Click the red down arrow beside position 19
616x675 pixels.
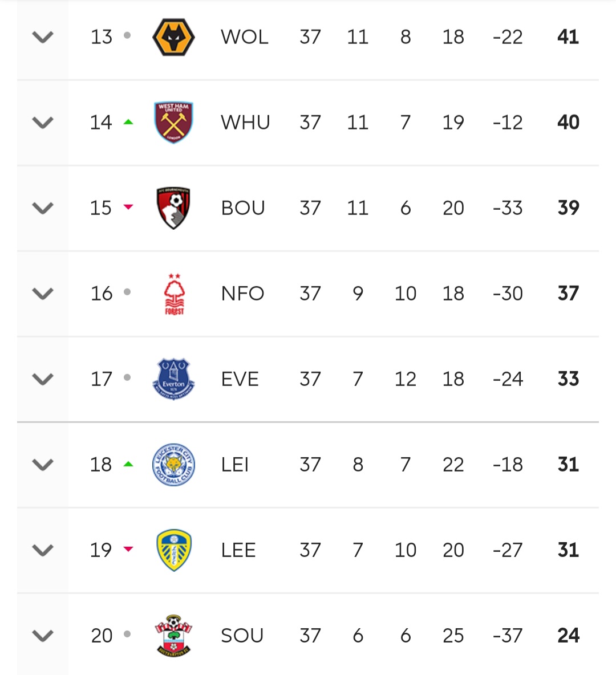pos(128,550)
